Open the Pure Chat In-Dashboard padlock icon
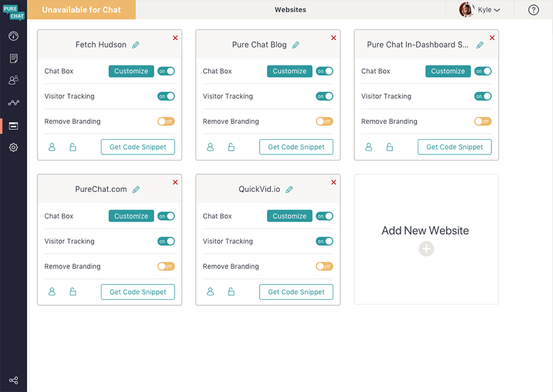 (389, 147)
